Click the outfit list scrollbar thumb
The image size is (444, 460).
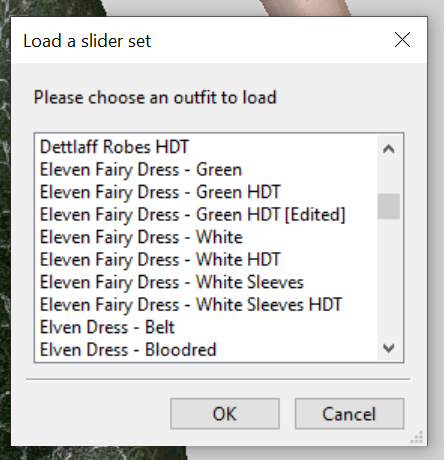pyautogui.click(x=389, y=206)
